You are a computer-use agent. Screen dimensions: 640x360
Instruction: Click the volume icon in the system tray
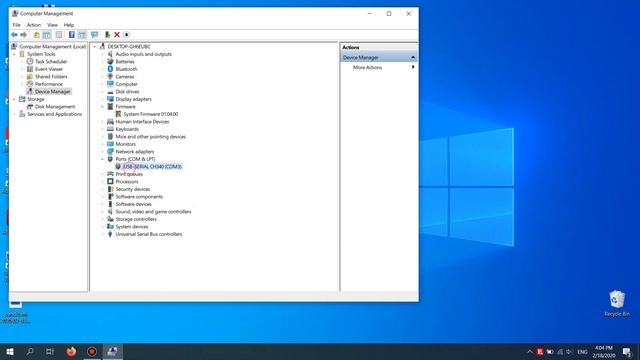coord(569,352)
